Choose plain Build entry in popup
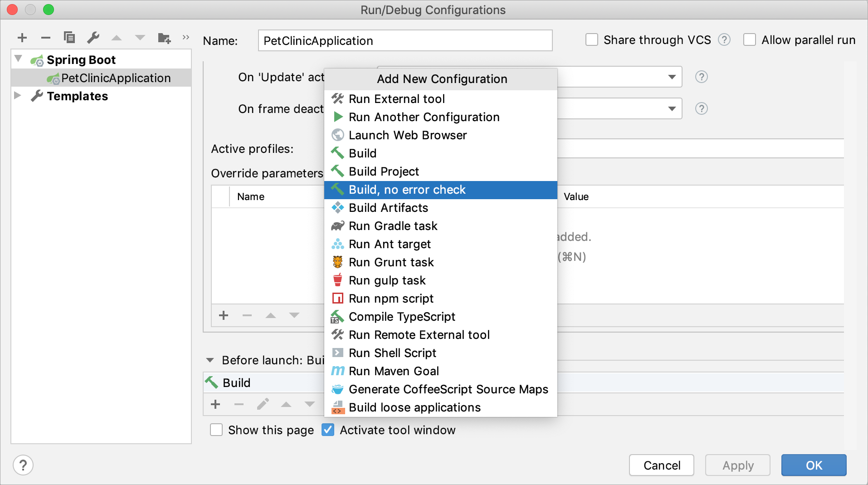 tap(441, 153)
